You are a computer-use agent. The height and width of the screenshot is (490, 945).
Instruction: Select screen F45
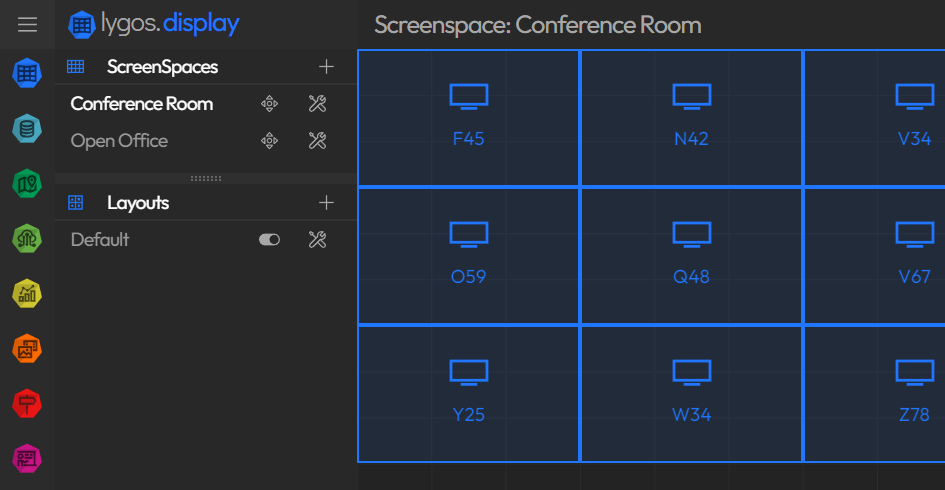469,118
